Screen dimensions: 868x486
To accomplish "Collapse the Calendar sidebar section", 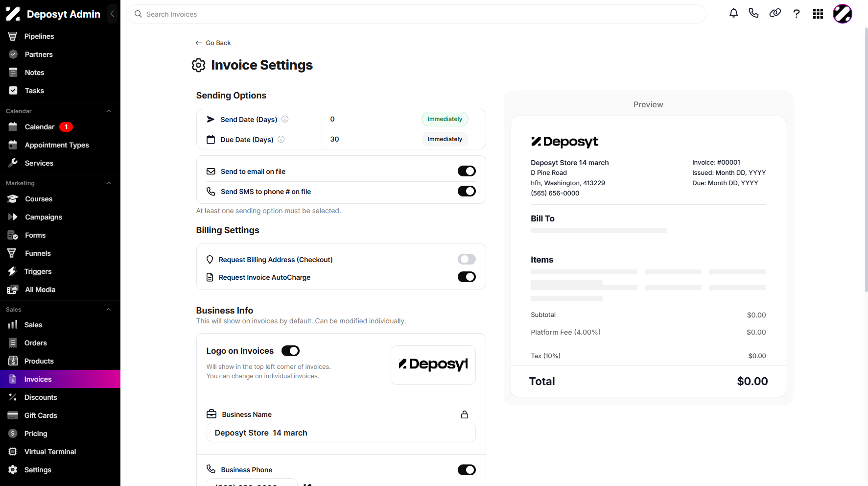I will click(109, 111).
